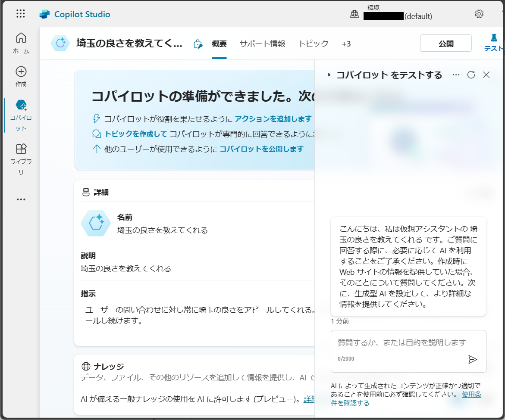
Task: Click the 0/2000 character counter
Action: coord(346,358)
